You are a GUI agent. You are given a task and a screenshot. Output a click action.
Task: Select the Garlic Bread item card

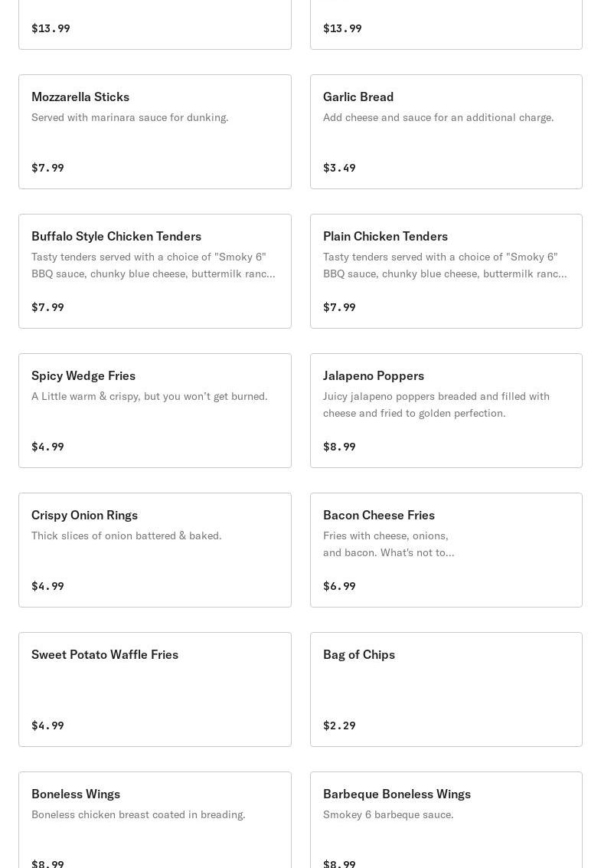pyautogui.click(x=446, y=132)
